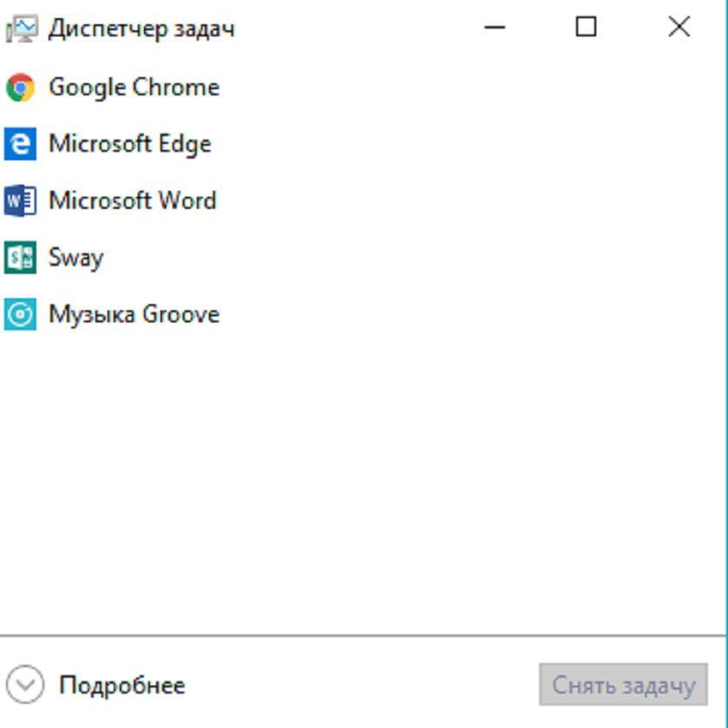Click the Google Chrome icon
This screenshot has width=728, height=728.
(20, 88)
